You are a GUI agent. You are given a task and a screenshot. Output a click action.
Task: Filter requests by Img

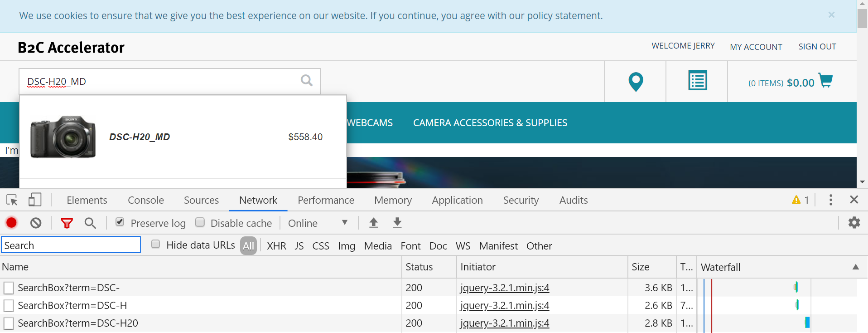point(347,246)
